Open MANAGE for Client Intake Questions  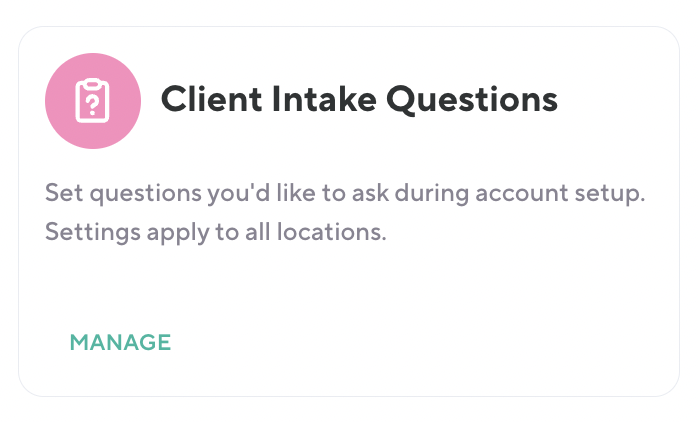pyautogui.click(x=120, y=342)
